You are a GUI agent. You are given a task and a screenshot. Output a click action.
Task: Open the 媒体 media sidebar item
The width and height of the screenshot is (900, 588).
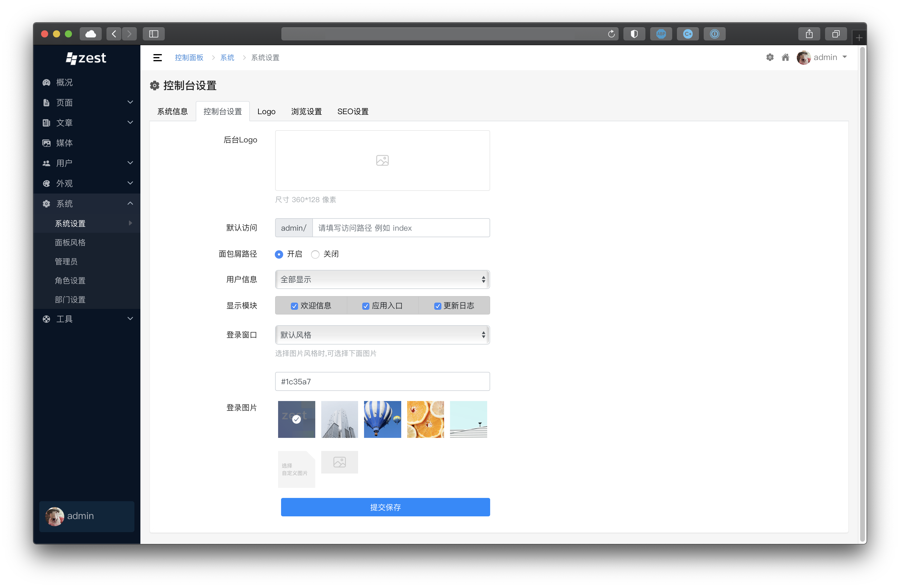point(64,143)
